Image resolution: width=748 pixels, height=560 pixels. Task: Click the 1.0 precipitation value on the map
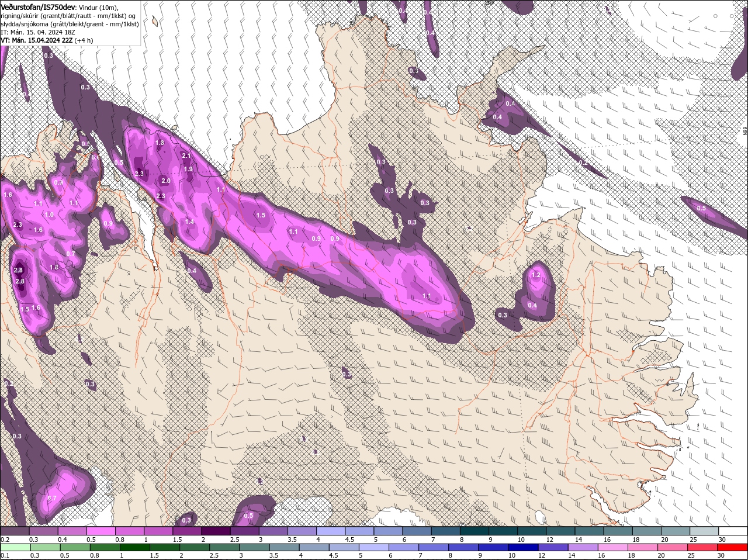click(49, 215)
